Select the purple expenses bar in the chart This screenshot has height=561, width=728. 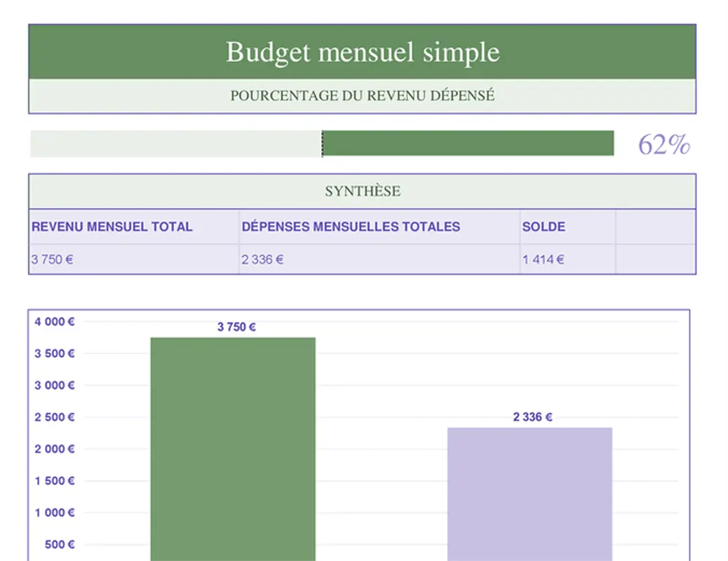pyautogui.click(x=530, y=491)
